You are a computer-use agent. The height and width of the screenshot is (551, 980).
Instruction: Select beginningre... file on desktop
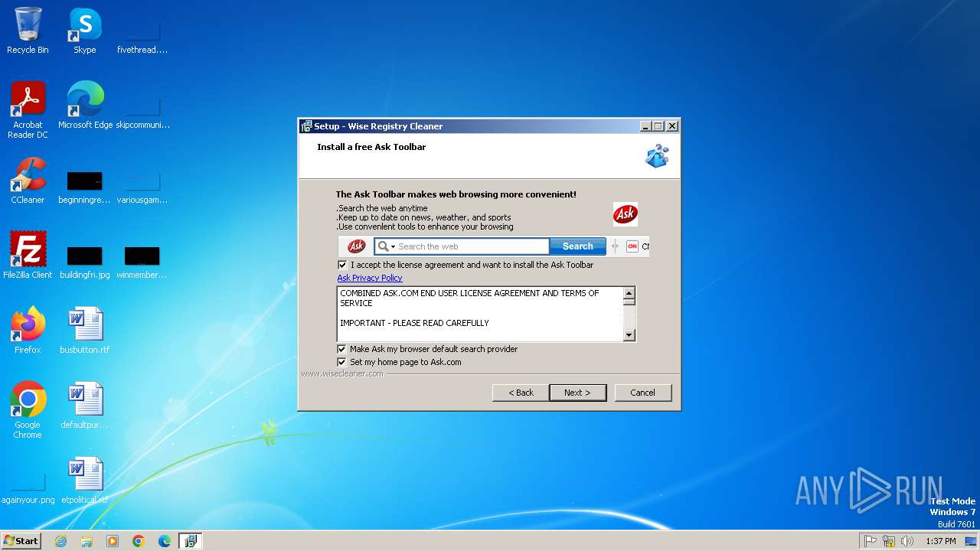point(85,188)
